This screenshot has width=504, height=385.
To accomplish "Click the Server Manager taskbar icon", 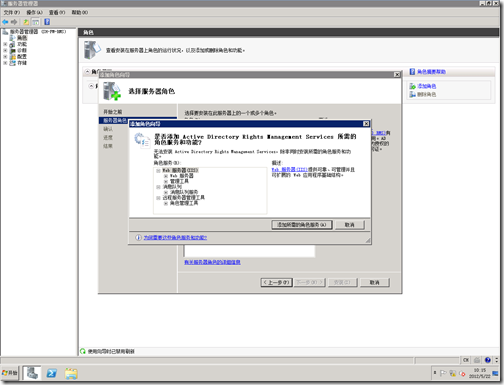I will point(32,373).
